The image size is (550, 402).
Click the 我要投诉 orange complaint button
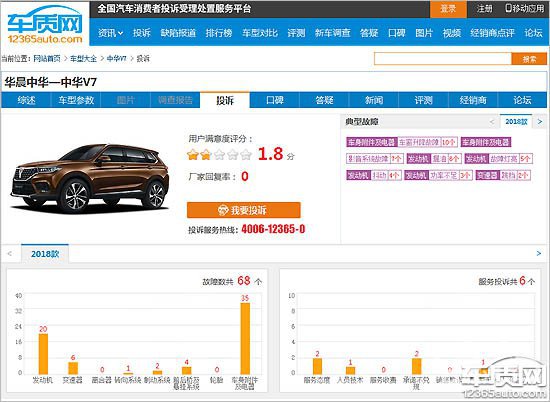click(x=243, y=210)
